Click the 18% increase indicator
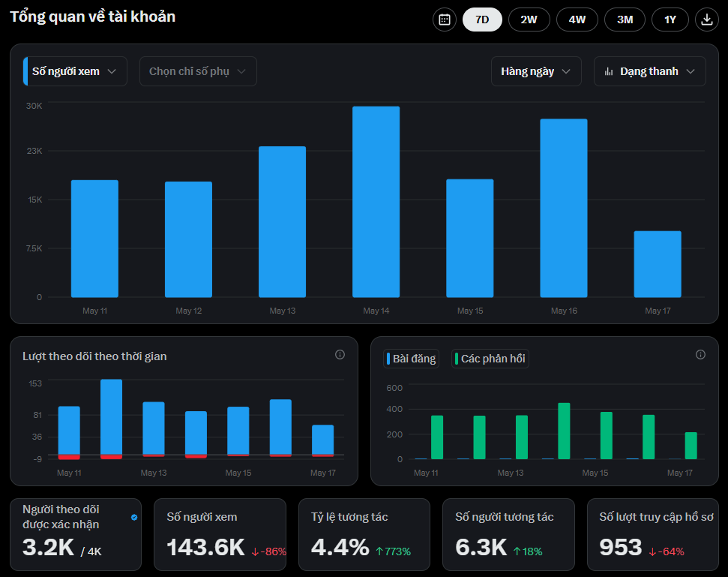This screenshot has width=728, height=577. (528, 551)
